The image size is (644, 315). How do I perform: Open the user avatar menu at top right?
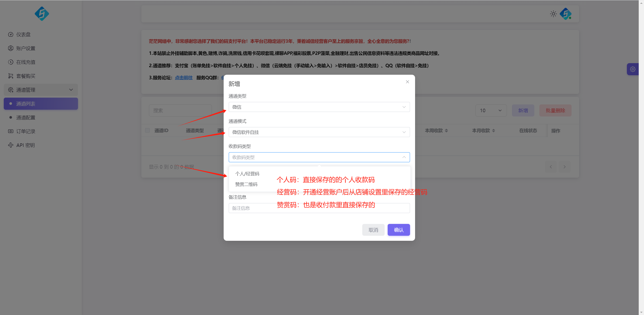click(x=566, y=14)
